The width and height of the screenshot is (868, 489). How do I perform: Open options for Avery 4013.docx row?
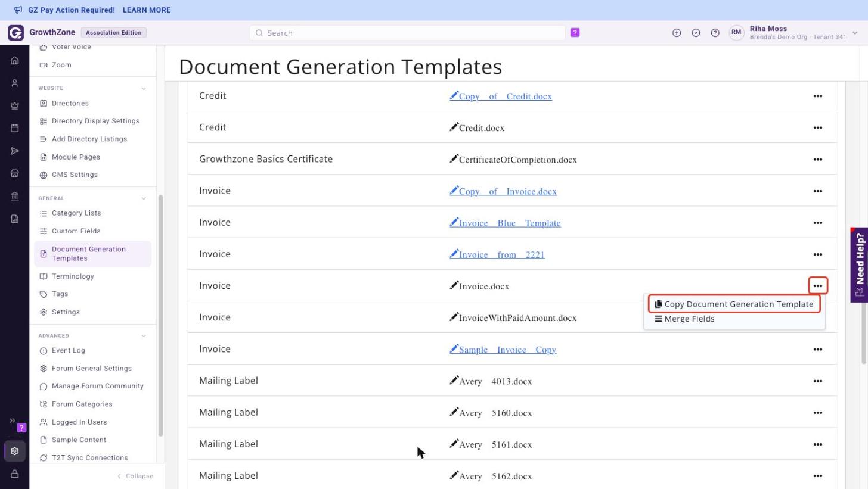pos(818,381)
